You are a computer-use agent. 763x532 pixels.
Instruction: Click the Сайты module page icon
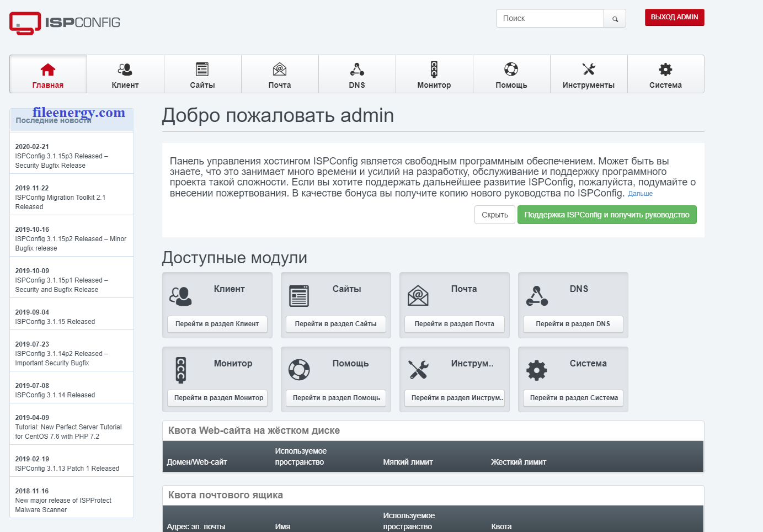(299, 296)
